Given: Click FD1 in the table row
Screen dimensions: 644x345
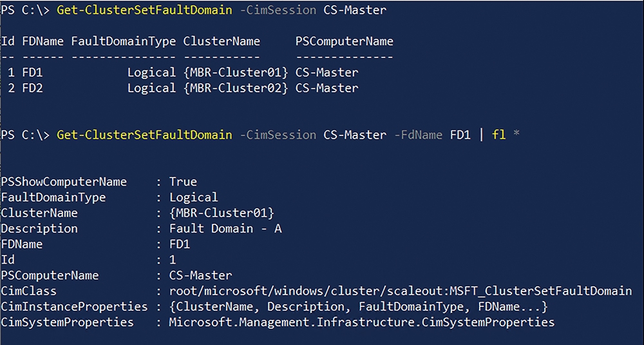Looking at the screenshot, I should 32,72.
